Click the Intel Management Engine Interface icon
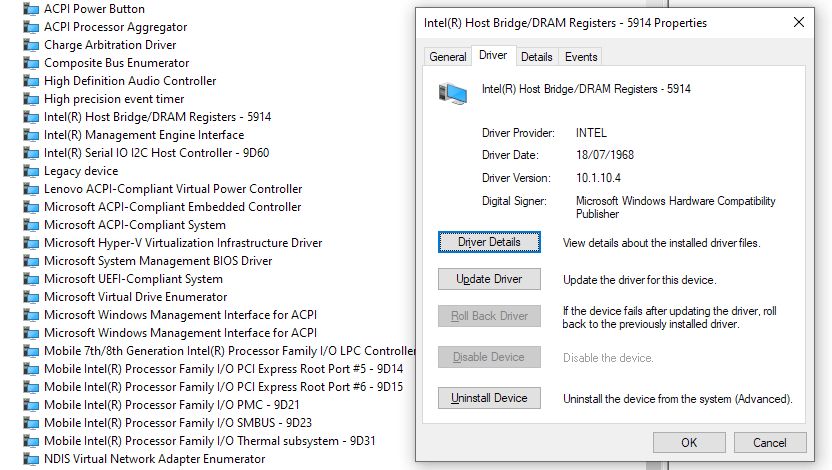The height and width of the screenshot is (470, 832). 32,135
